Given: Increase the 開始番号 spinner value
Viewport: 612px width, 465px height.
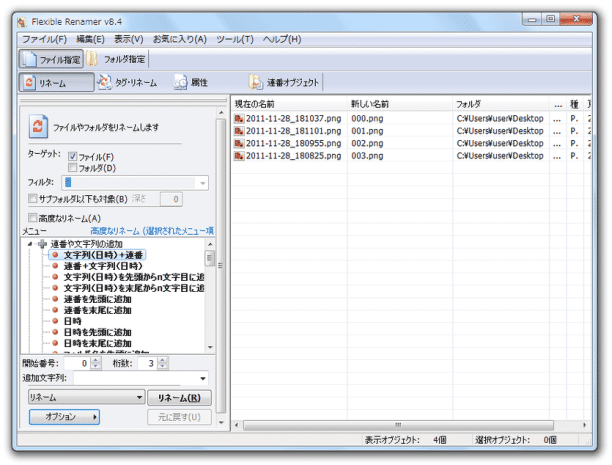Looking at the screenshot, I should click(96, 360).
